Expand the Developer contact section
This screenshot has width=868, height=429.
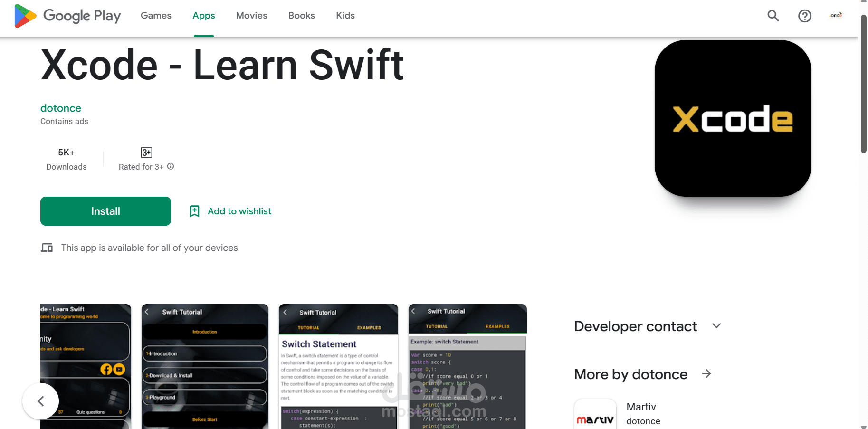click(716, 326)
